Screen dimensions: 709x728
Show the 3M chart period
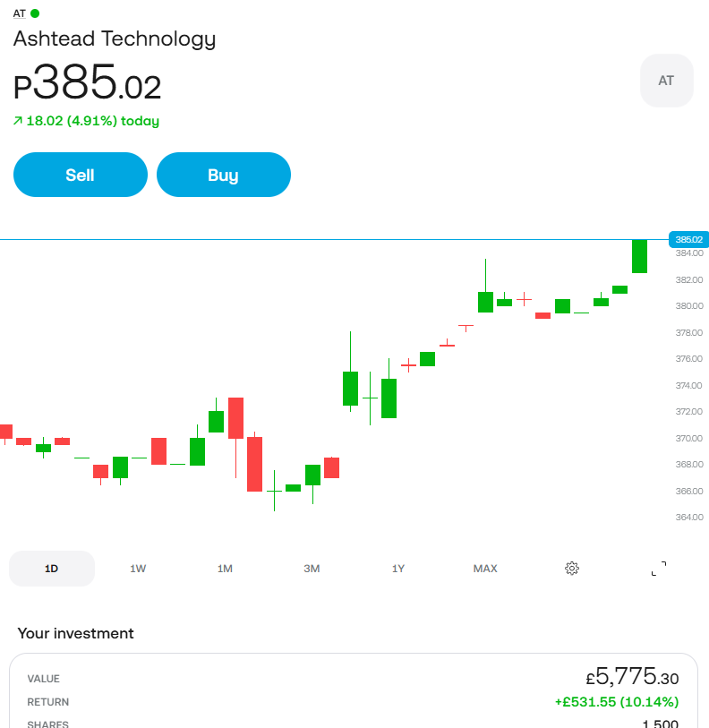[312, 569]
